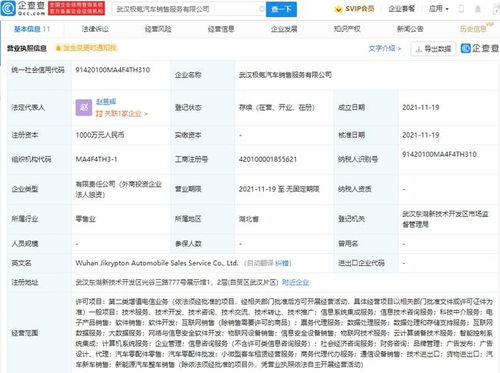Select the registered address text

click(177, 282)
